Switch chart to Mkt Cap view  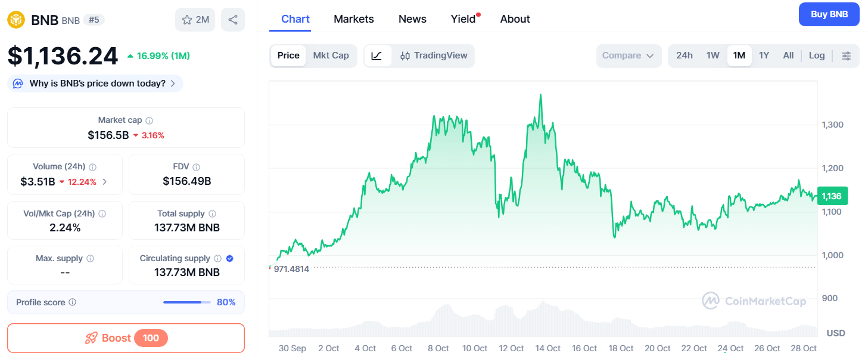(x=331, y=55)
